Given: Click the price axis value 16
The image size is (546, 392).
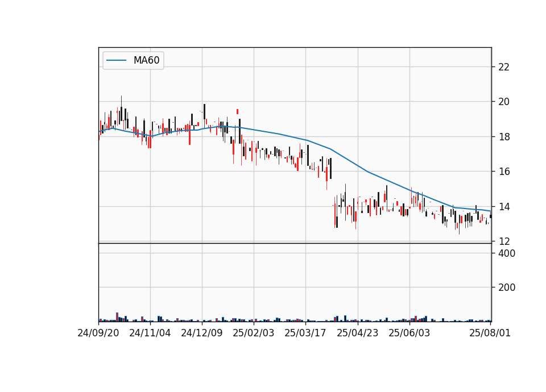Looking at the screenshot, I should click(x=504, y=172).
